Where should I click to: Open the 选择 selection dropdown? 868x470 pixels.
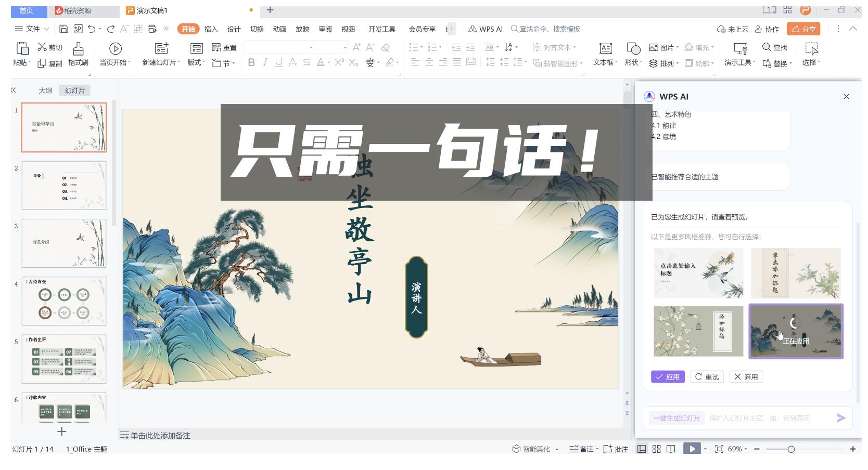tap(812, 54)
